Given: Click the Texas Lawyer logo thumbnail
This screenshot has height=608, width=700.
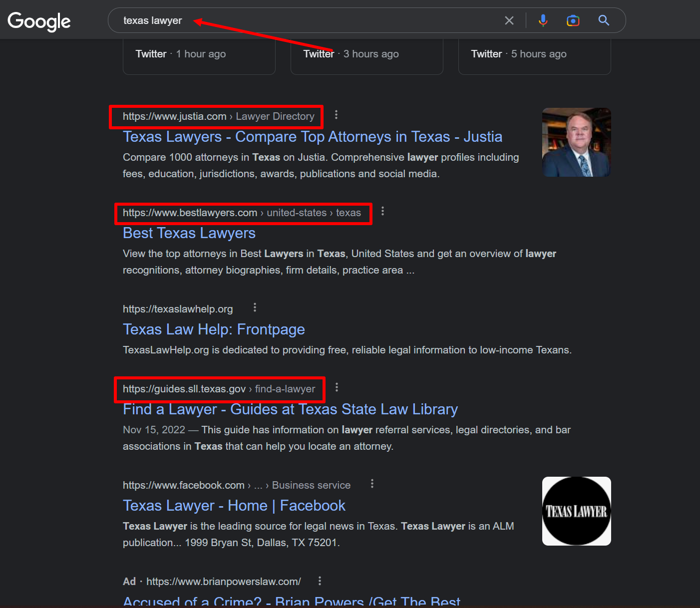Looking at the screenshot, I should coord(577,511).
